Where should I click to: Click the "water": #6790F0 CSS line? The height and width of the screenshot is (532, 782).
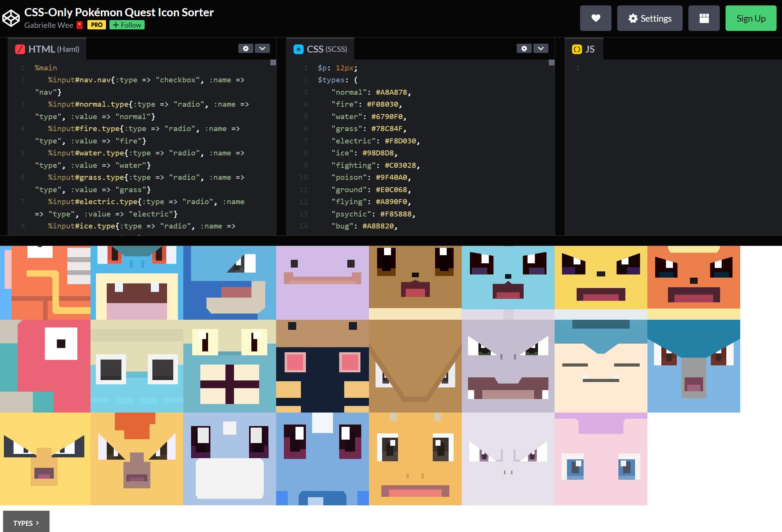click(x=369, y=117)
